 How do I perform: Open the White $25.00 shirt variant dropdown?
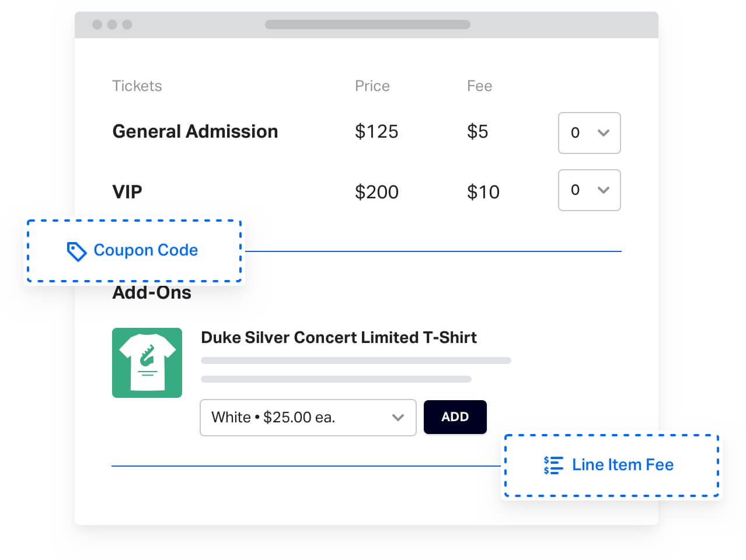tap(308, 418)
